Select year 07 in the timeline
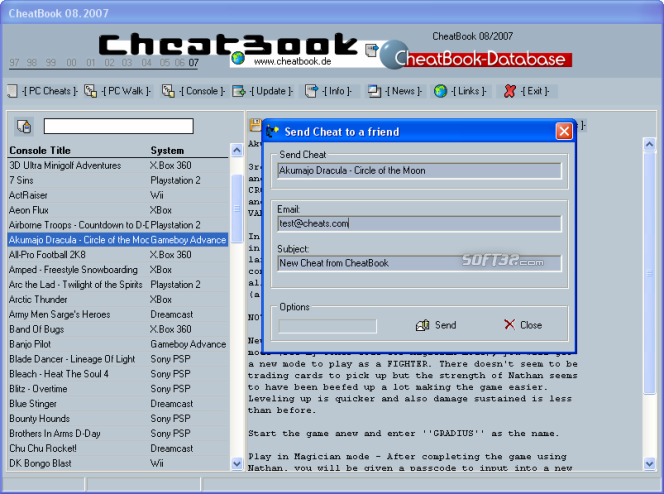 194,63
